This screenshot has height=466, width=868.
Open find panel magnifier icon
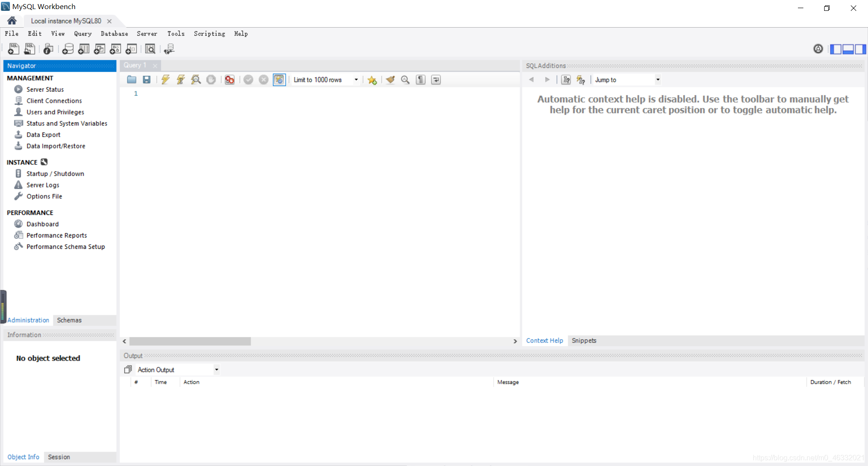[406, 80]
